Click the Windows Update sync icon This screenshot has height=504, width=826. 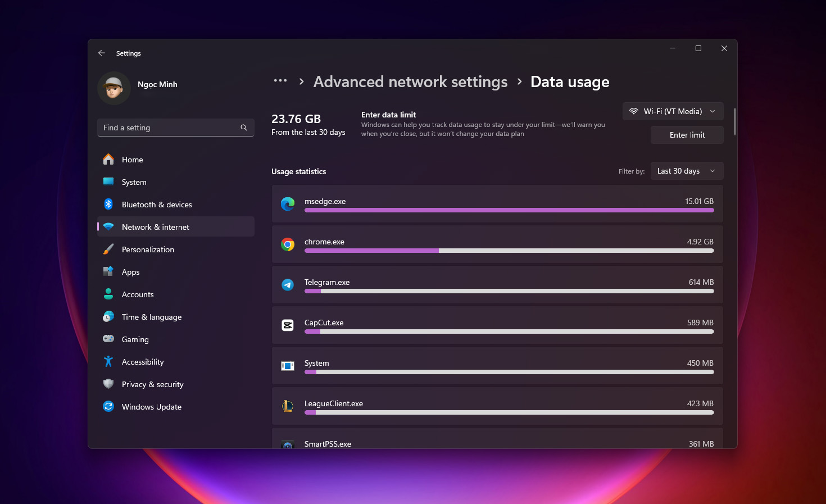coord(108,406)
